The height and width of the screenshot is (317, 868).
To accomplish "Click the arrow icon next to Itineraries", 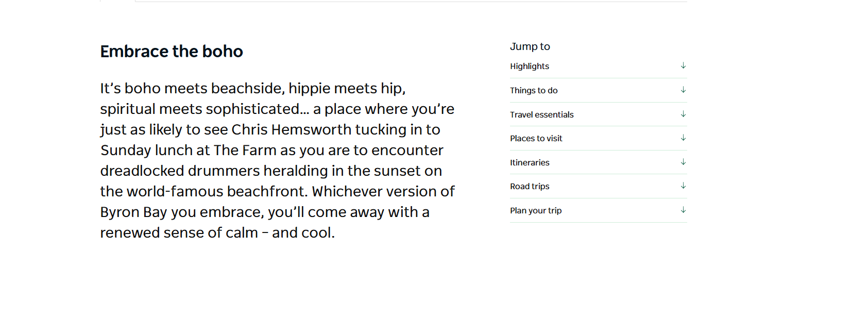I will click(683, 162).
